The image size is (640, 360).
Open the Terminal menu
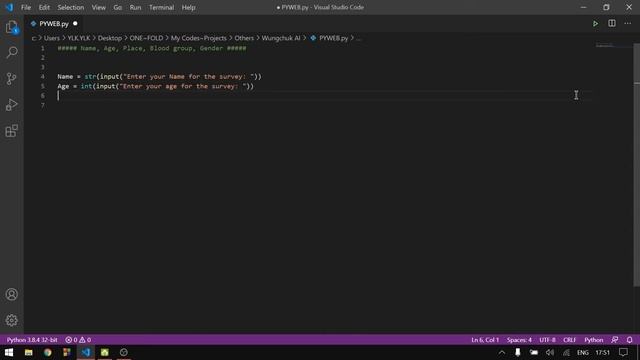(161, 7)
